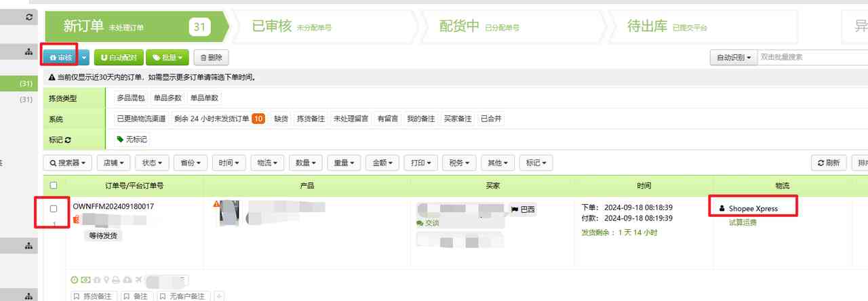Switch to the 已审核 tab
This screenshot has width=868, height=301.
(325, 26)
